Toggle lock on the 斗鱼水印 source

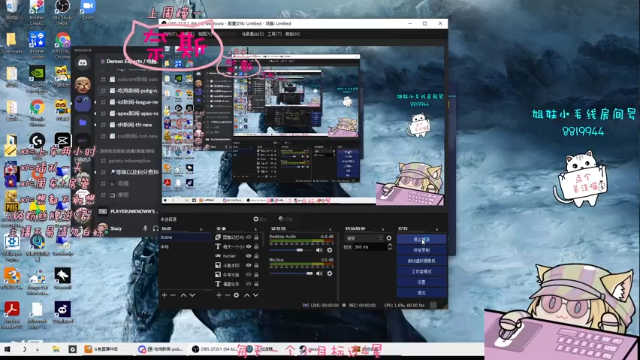coord(256,265)
